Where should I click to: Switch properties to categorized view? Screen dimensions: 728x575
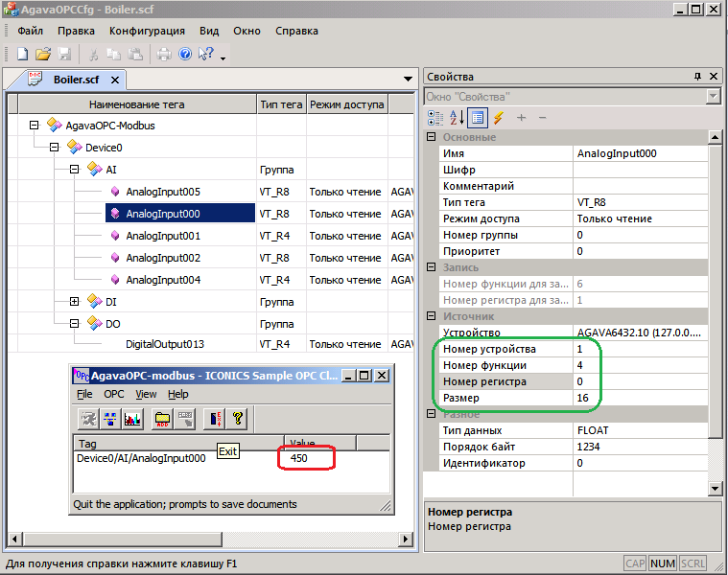(x=435, y=118)
